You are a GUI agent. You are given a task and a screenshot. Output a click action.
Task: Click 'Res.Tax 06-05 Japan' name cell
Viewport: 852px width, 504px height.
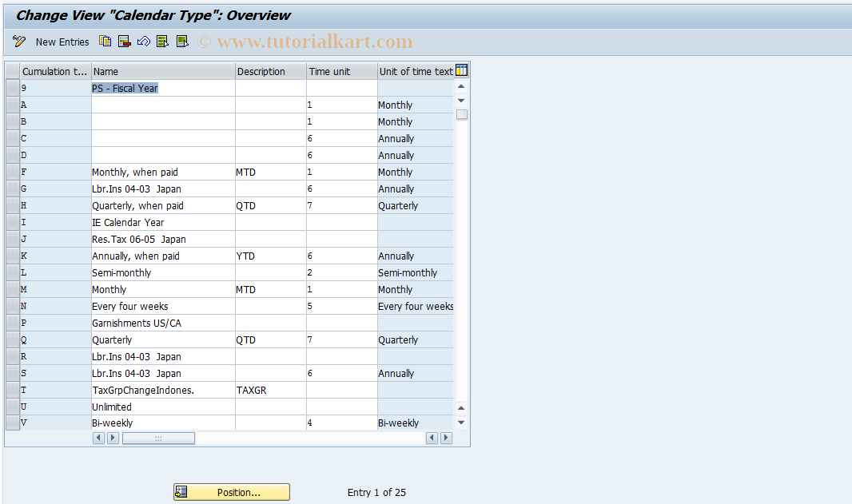click(163, 240)
